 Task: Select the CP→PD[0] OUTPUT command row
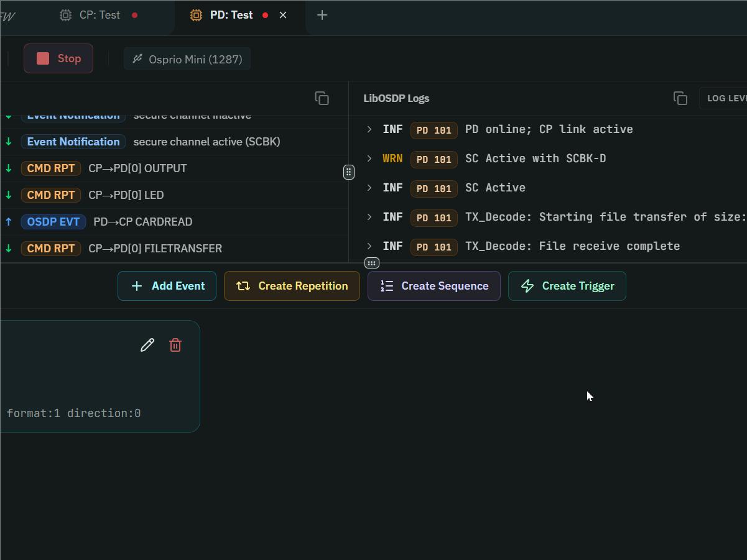point(174,168)
